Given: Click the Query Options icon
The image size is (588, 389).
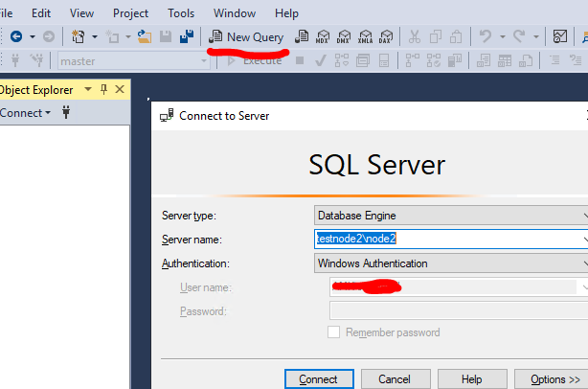Looking at the screenshot, I should click(363, 60).
